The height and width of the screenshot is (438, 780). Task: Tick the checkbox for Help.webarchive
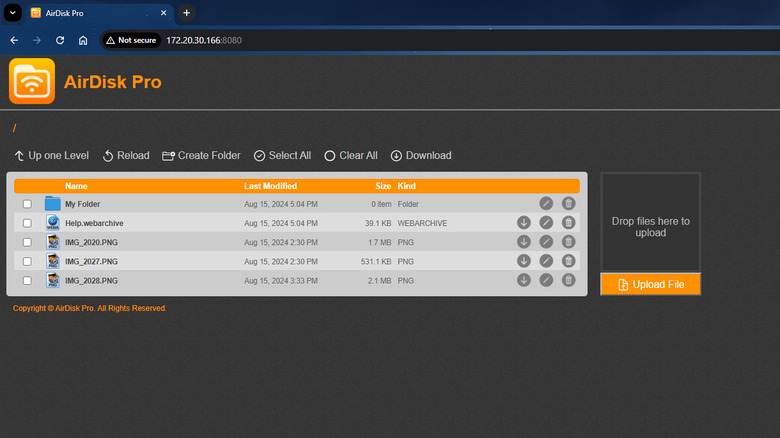tap(27, 223)
